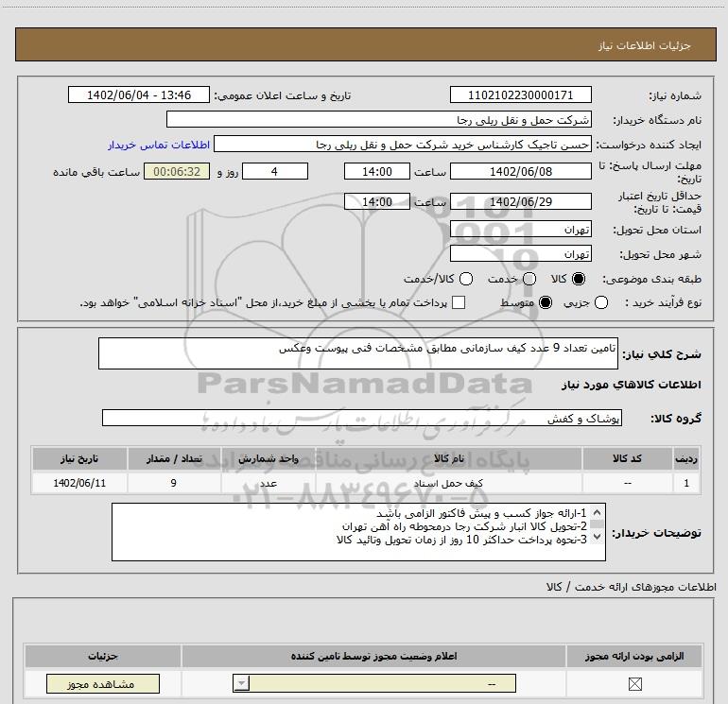Screen dimensions: 728x704
Task: Click the الزامی بودن ارائه مجوز column header
Action: coord(634,656)
